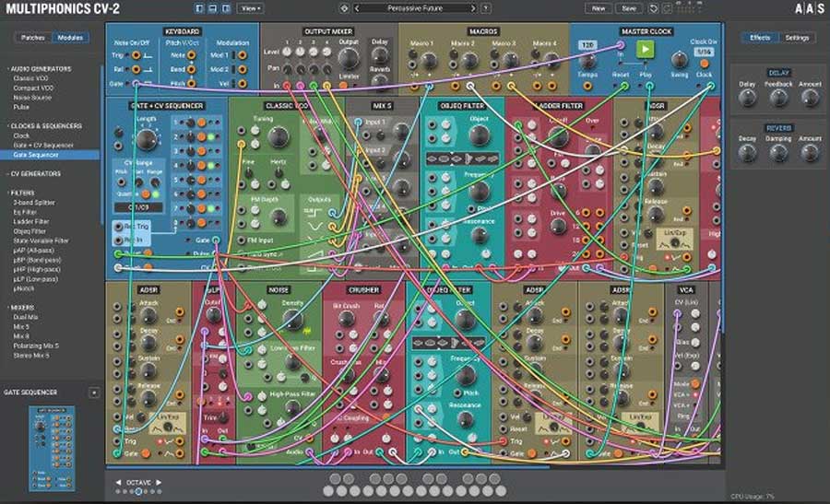This screenshot has width=830, height=504.
Task: Go to the next preset with right arrow
Action: (x=473, y=8)
